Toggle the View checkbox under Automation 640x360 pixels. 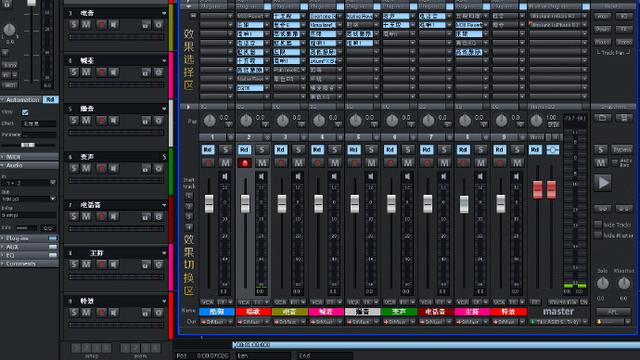[x=25, y=112]
